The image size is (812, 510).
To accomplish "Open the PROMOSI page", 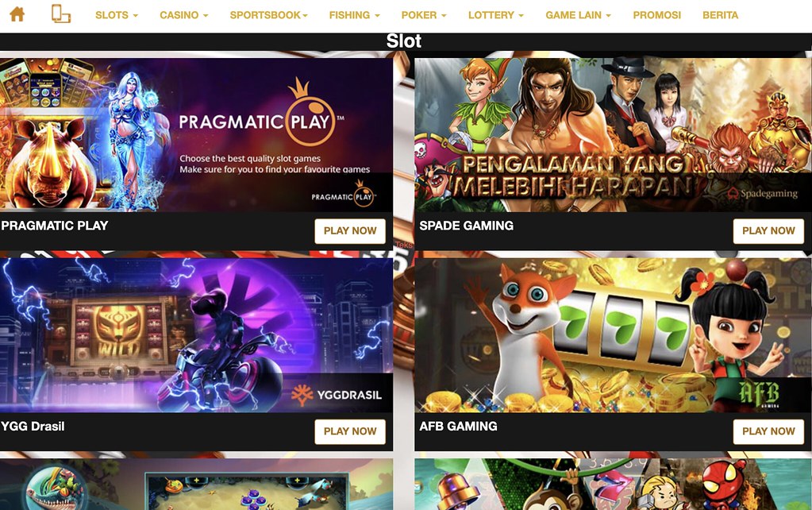I will click(656, 15).
